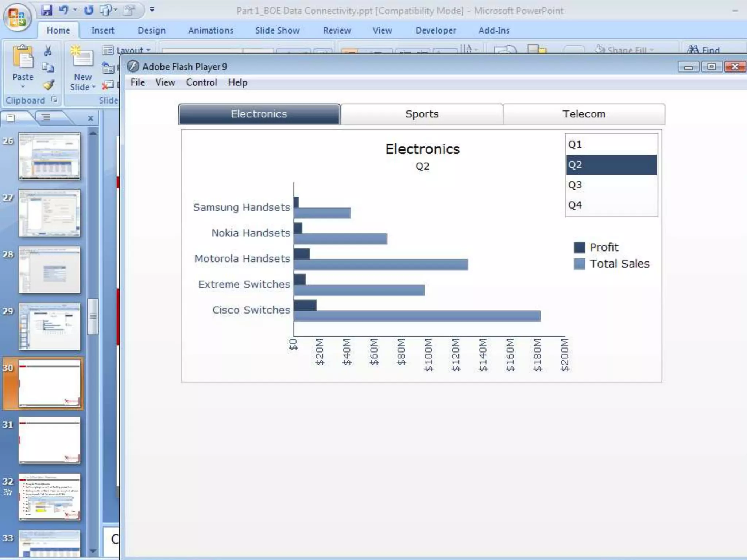Click the Copy icon in Clipboard group
This screenshot has height=560, width=747.
(48, 67)
